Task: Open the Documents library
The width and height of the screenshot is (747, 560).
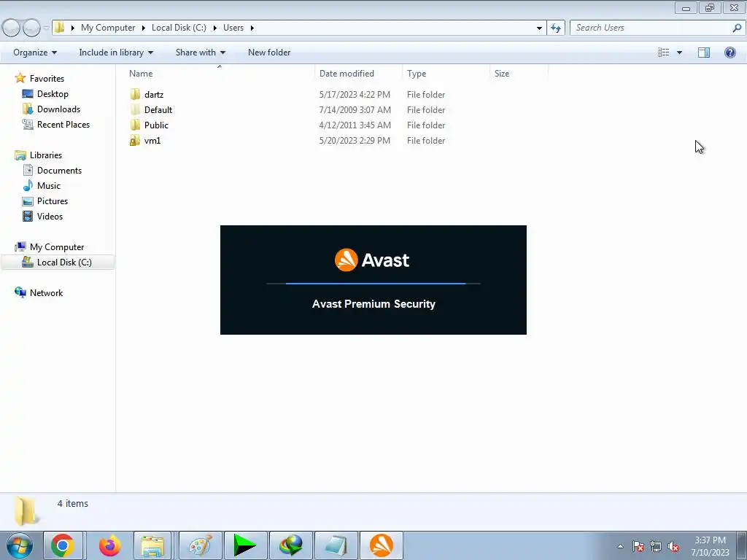Action: pyautogui.click(x=59, y=171)
